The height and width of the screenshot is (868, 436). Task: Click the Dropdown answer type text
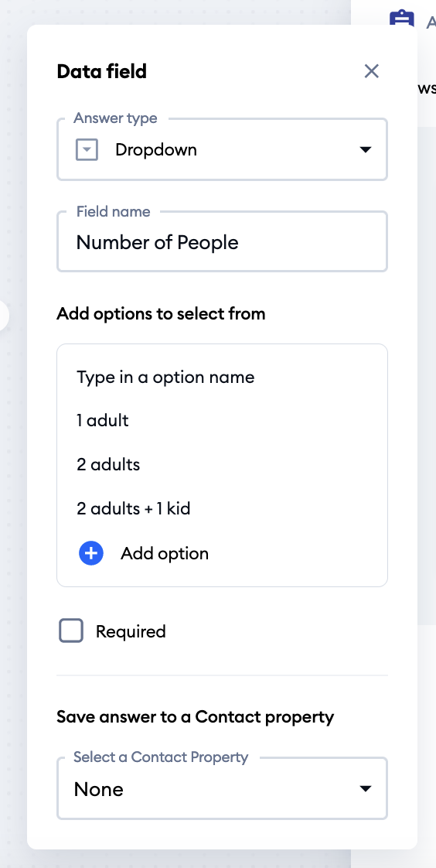[x=156, y=149]
